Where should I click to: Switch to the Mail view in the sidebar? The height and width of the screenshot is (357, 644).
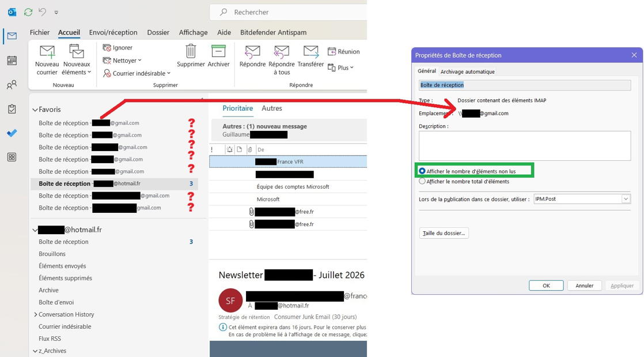tap(12, 36)
